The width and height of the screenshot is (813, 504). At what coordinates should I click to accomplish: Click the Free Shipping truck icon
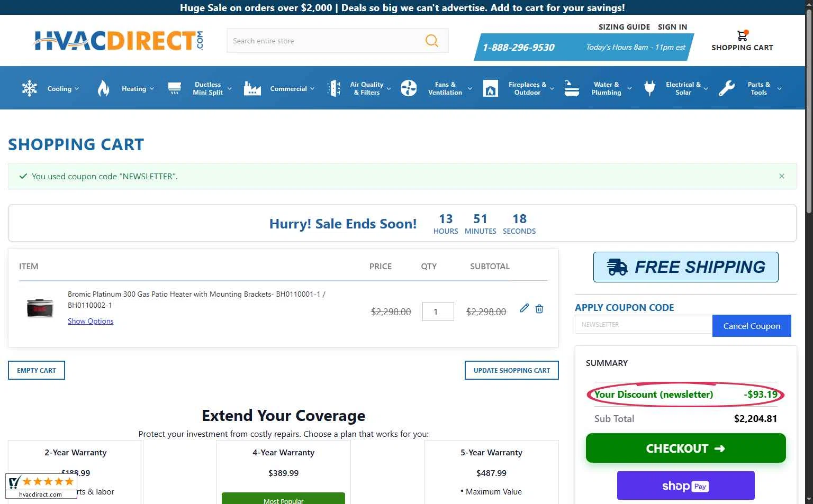click(x=617, y=267)
